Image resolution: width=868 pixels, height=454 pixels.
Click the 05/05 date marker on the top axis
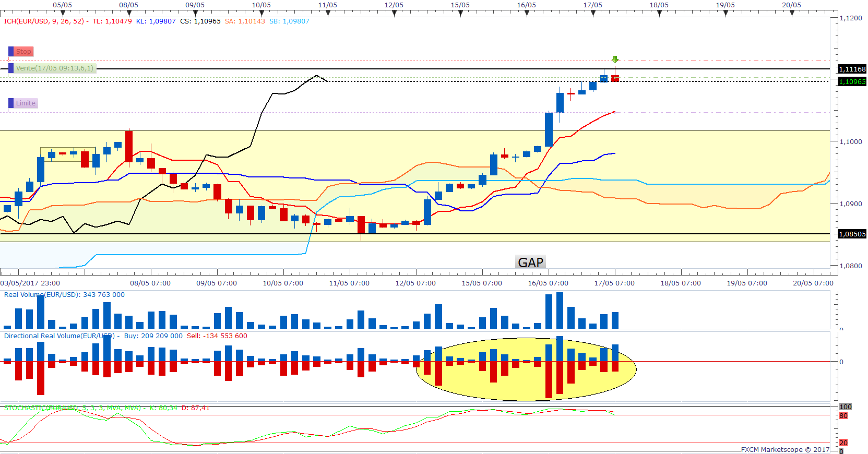point(63,5)
